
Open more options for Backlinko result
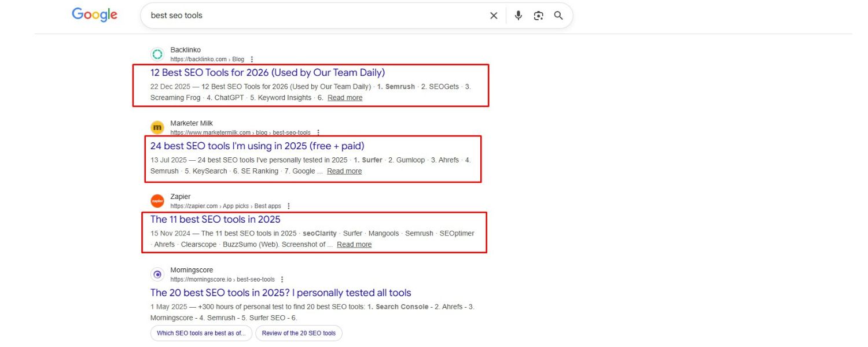(x=252, y=60)
